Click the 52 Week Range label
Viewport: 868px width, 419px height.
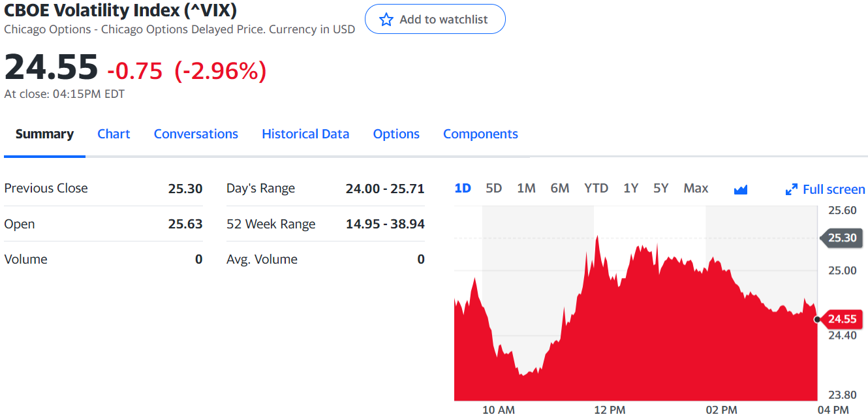(x=271, y=224)
